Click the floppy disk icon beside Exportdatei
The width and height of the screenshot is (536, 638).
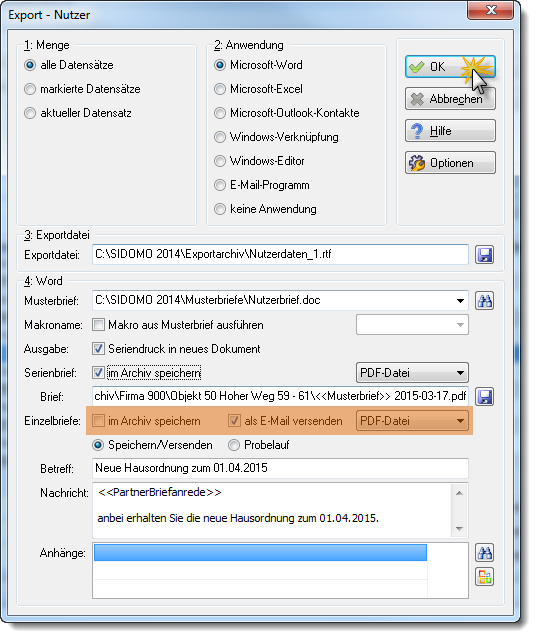point(484,255)
